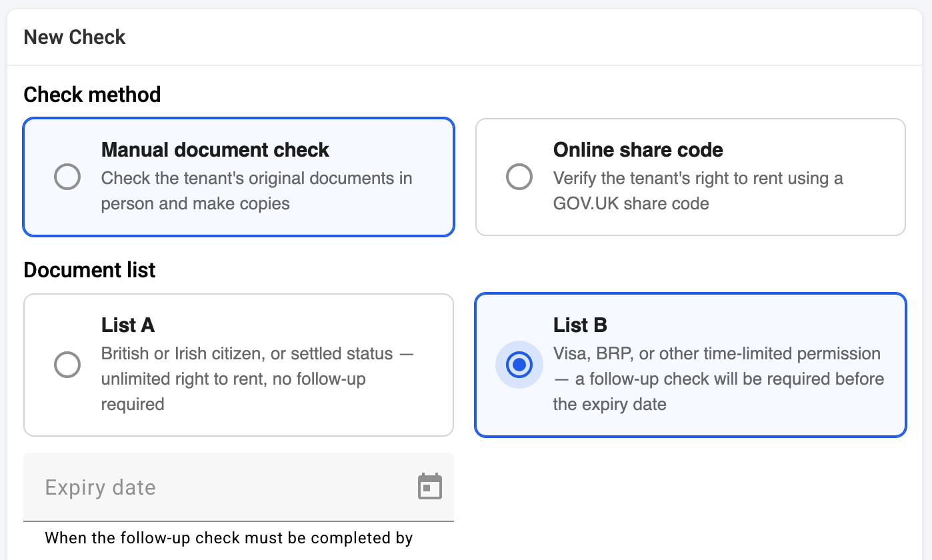Screen dimensions: 932x560
Task: Click the GOV.UK share code description text
Action: (x=698, y=191)
